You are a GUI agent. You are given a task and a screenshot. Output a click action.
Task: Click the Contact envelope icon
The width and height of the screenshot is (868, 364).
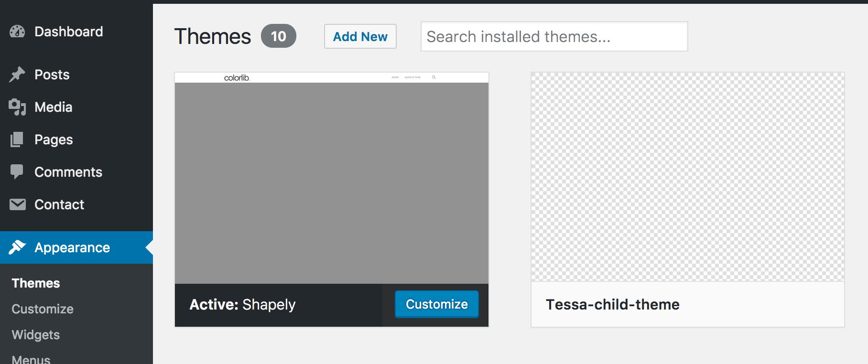coord(18,204)
